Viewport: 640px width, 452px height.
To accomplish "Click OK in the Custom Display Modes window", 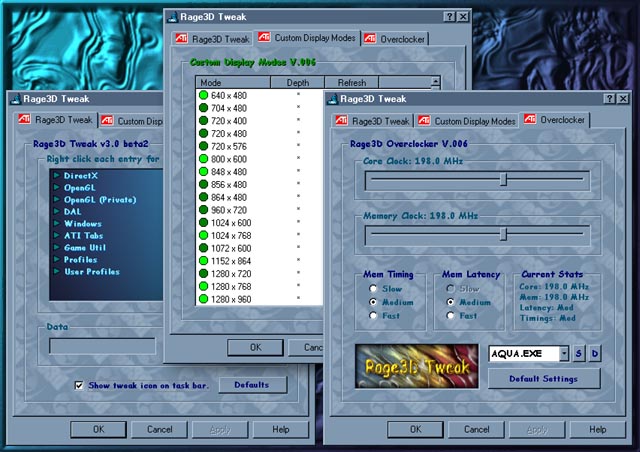I will (x=256, y=347).
